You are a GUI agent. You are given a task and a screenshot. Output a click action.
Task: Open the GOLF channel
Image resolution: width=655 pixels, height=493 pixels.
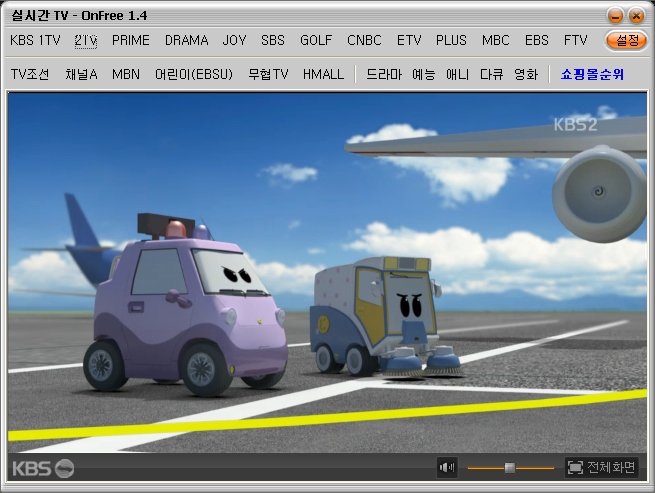tap(316, 41)
